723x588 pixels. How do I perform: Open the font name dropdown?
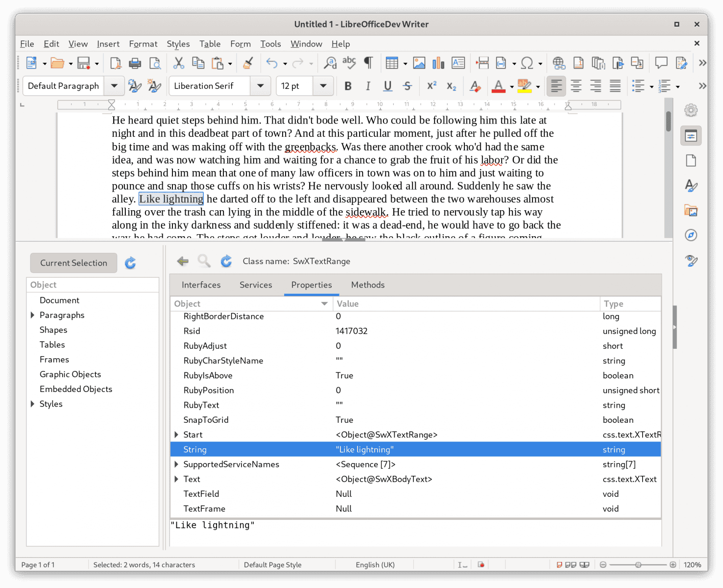(260, 86)
